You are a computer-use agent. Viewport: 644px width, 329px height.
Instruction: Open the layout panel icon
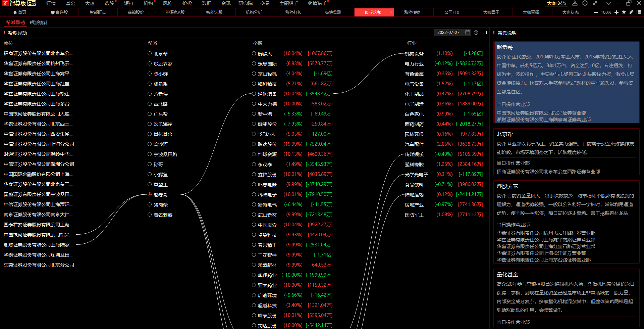point(639,12)
